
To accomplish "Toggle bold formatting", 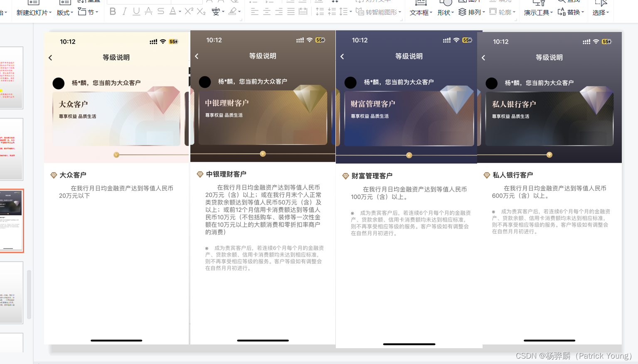I will pos(113,12).
